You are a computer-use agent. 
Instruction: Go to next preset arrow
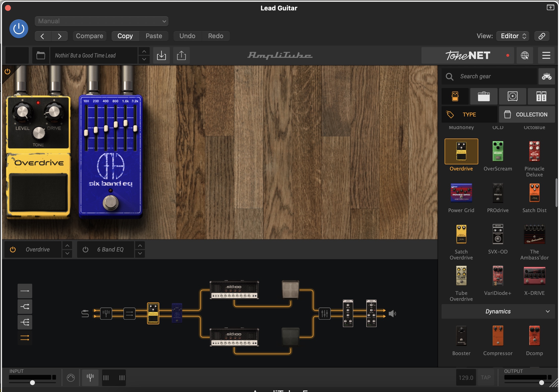(59, 36)
